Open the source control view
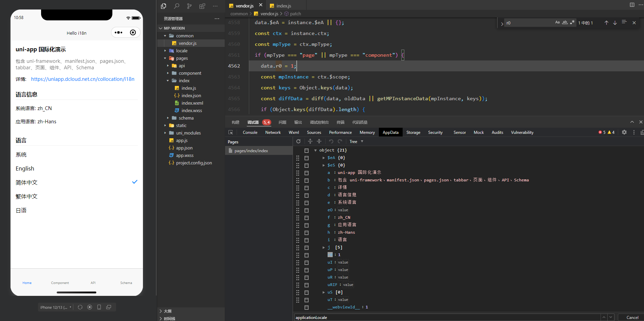 click(189, 6)
